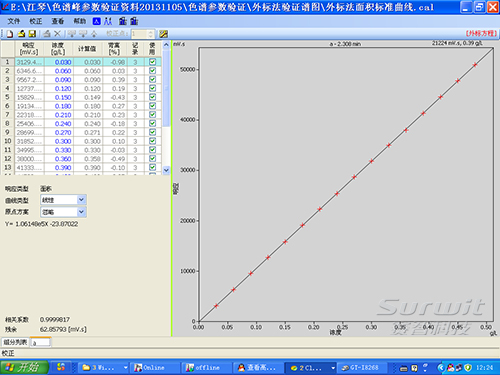The height and width of the screenshot is (375, 500).
Task: Click the table scrollbar down arrow
Action: 166,170
